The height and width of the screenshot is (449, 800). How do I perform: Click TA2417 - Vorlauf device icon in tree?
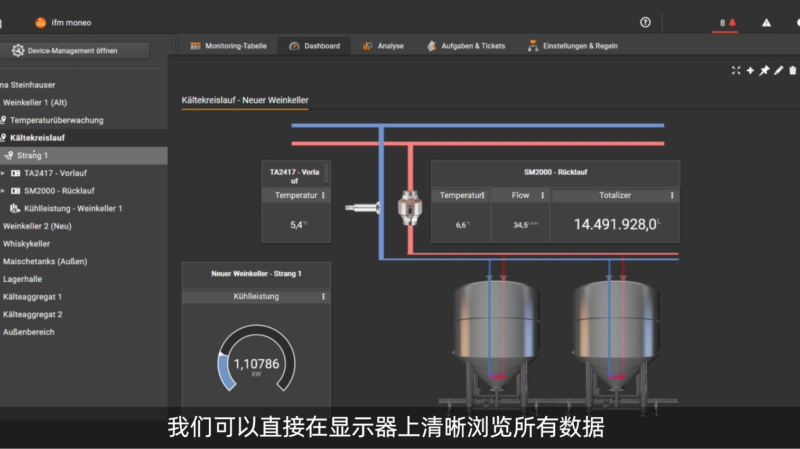[x=15, y=173]
